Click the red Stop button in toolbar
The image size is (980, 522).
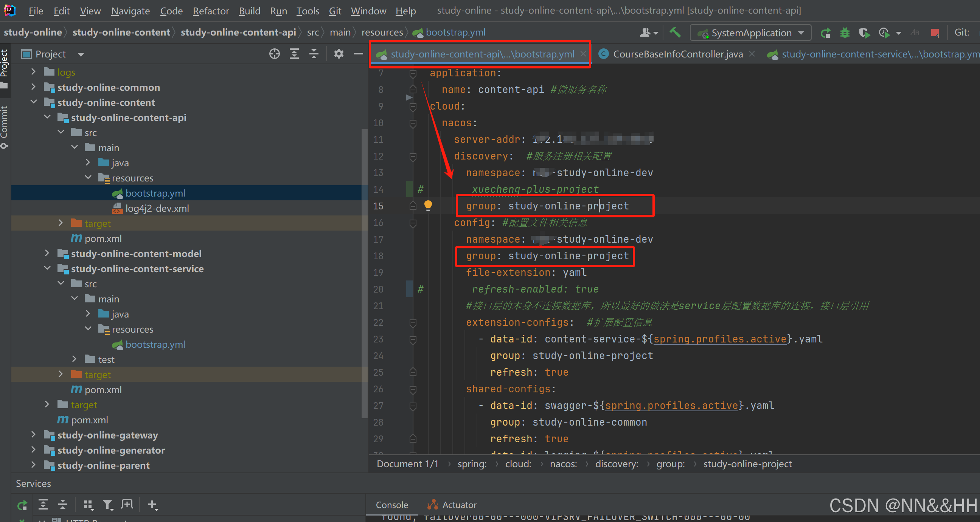(935, 33)
